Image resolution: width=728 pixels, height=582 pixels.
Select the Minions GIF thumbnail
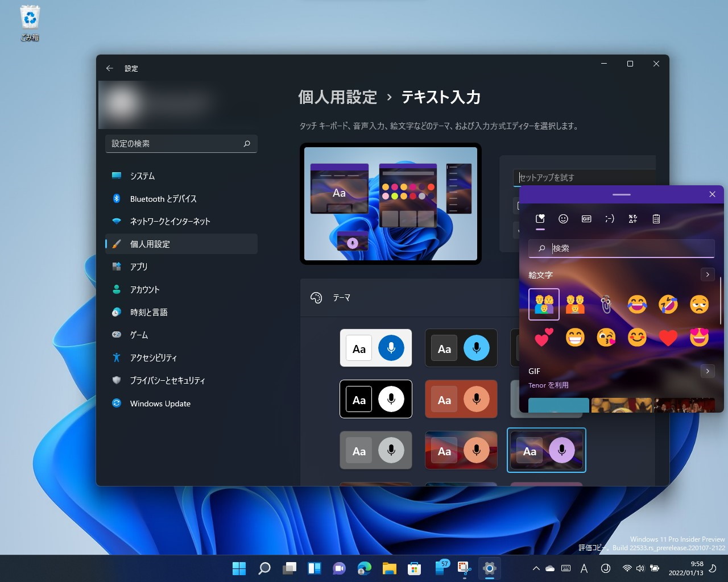622,405
